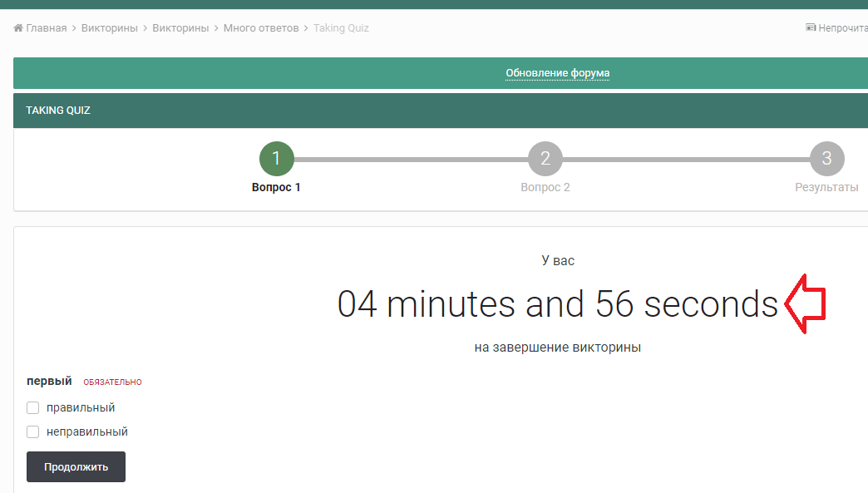
Task: Click the Результаты step label
Action: click(826, 187)
